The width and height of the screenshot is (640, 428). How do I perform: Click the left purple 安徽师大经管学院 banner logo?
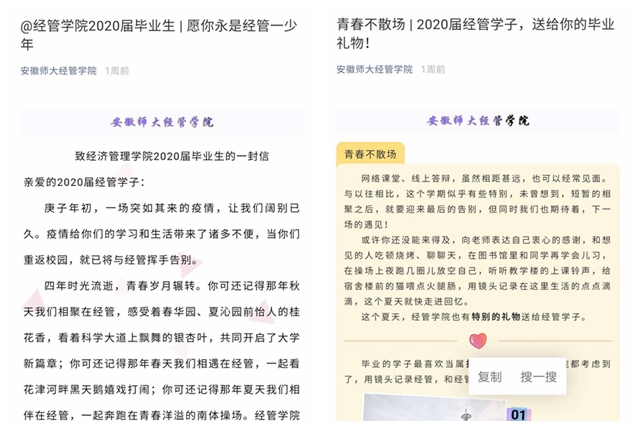click(x=162, y=122)
